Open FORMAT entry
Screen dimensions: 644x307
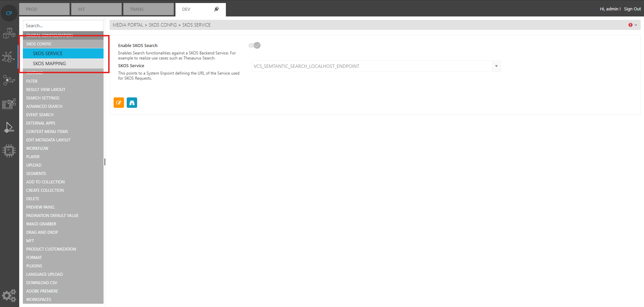pos(63,258)
